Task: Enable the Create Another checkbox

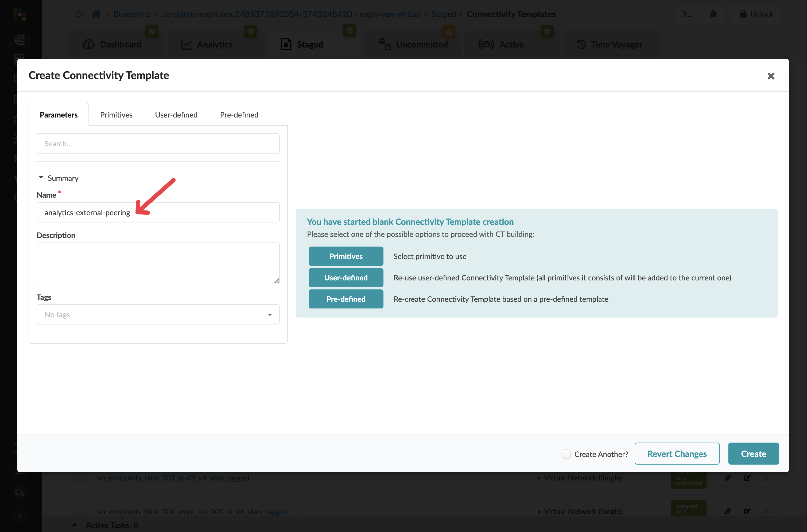Action: tap(566, 454)
